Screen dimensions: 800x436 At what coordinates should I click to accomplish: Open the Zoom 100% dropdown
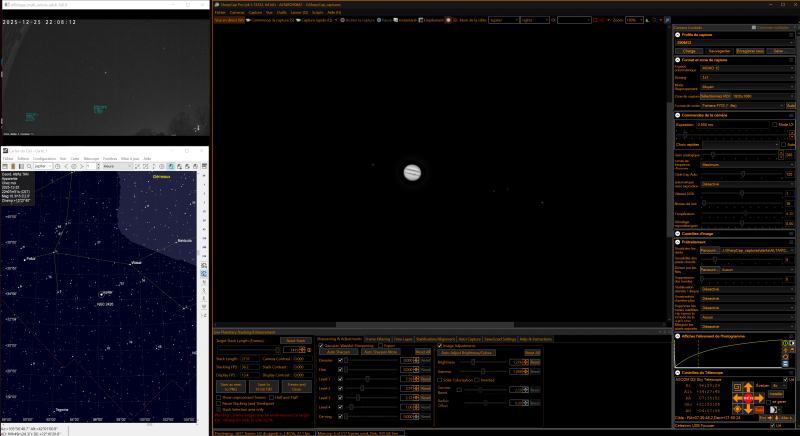point(633,20)
